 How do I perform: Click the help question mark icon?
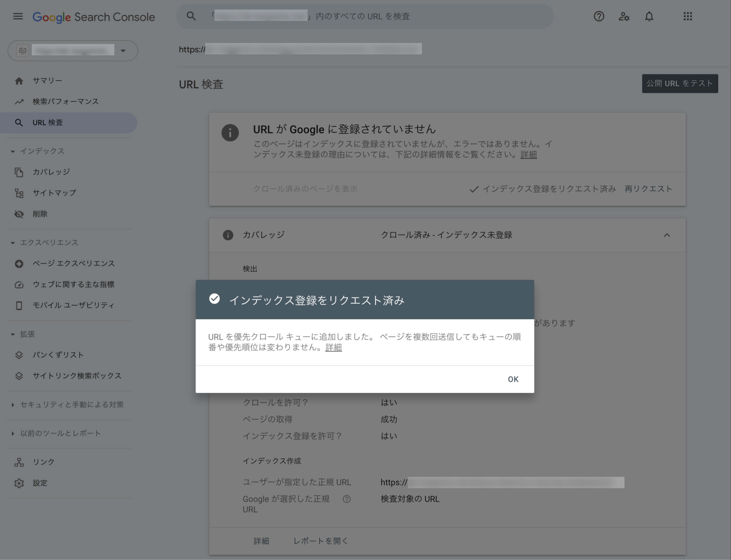click(599, 16)
